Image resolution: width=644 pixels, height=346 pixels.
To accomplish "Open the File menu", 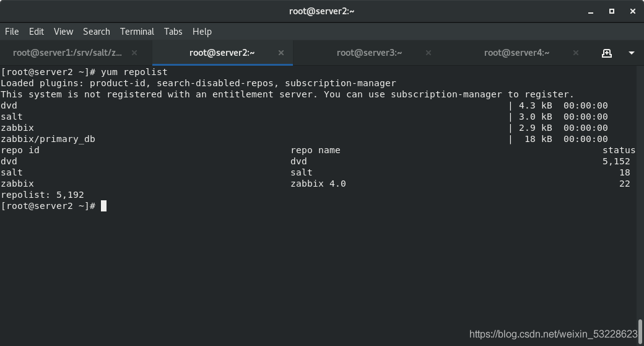I will click(12, 32).
